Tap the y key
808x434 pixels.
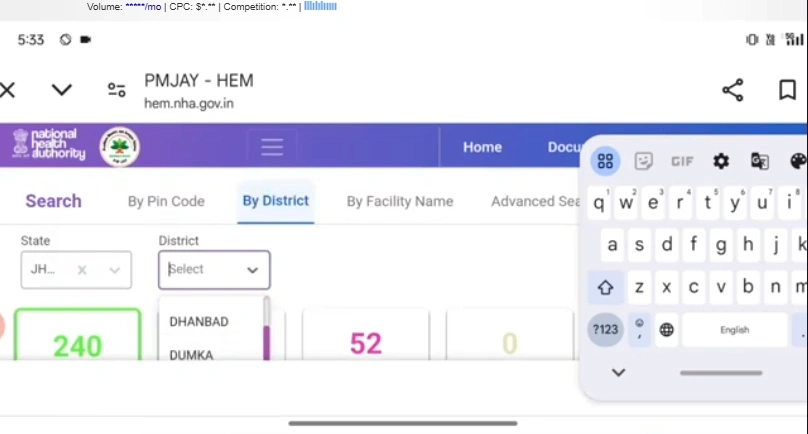click(x=735, y=203)
